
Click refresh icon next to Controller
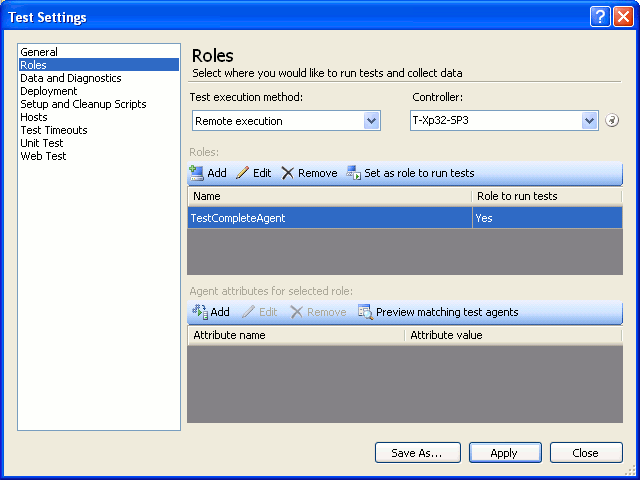[x=613, y=121]
